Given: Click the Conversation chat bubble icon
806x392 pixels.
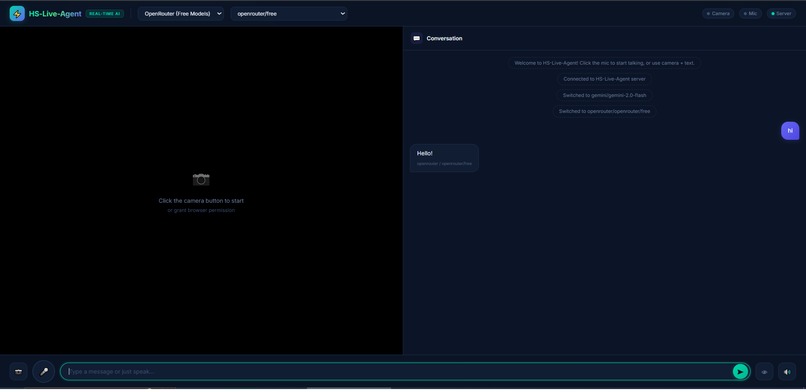Looking at the screenshot, I should pyautogui.click(x=417, y=39).
